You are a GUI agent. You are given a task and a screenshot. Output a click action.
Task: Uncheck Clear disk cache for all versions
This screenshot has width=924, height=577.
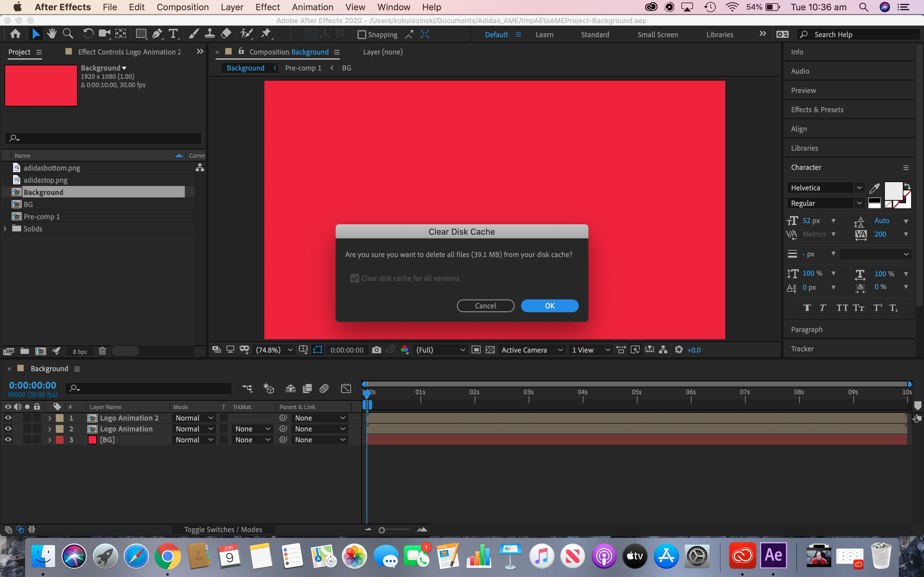(355, 278)
